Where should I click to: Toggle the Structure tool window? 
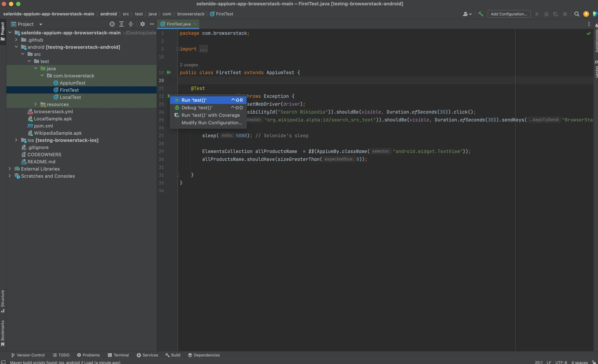3,301
